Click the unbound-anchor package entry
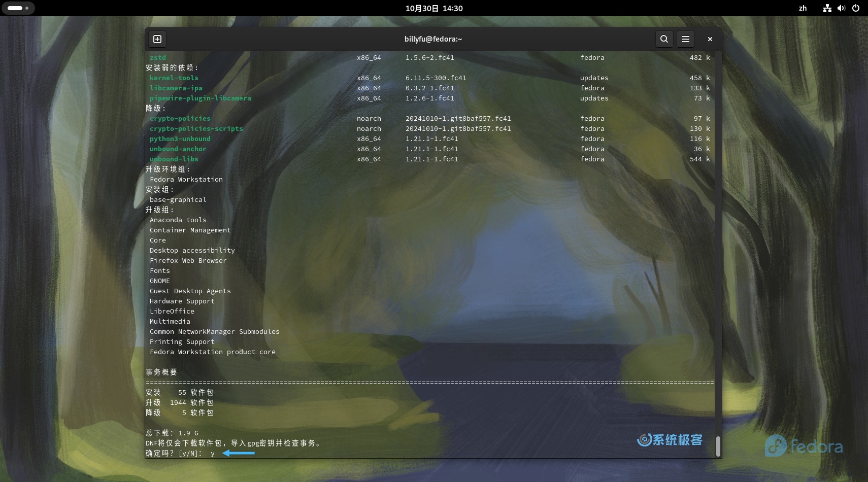 coord(178,149)
